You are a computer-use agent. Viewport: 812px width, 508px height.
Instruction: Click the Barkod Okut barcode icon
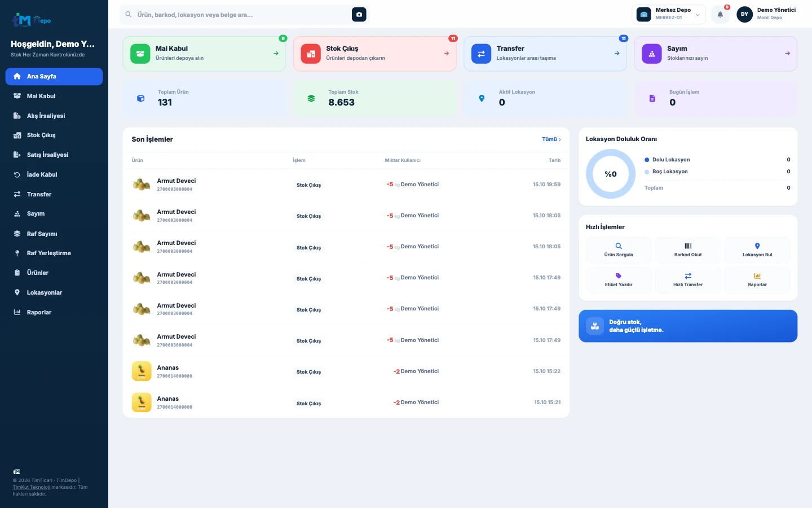(688, 246)
